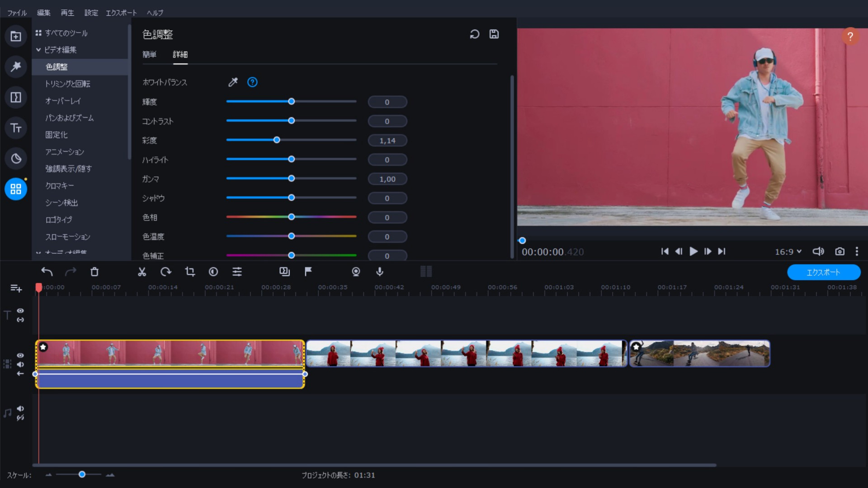Add a marker with the flag icon
The height and width of the screenshot is (488, 868).
pyautogui.click(x=308, y=272)
